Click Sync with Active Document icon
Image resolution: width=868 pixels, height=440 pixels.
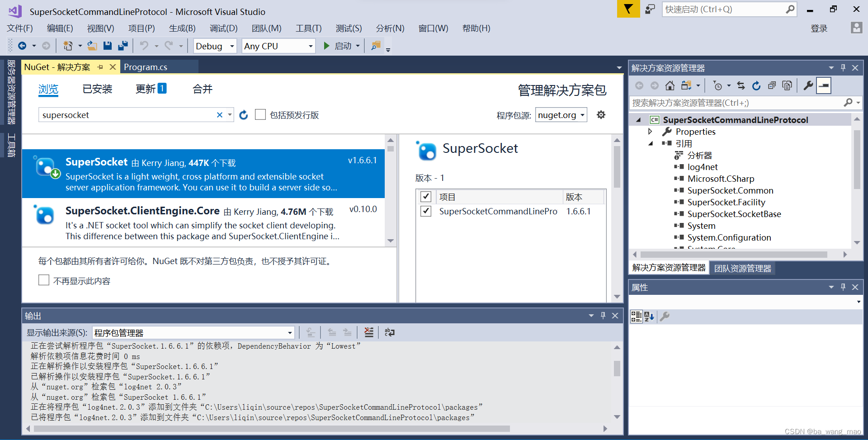741,85
